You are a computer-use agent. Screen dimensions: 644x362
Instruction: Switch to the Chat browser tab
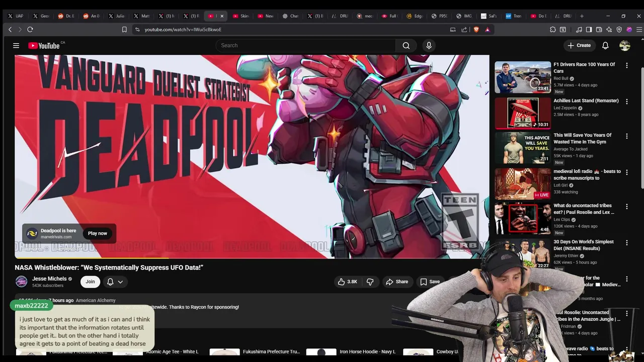coord(291,16)
